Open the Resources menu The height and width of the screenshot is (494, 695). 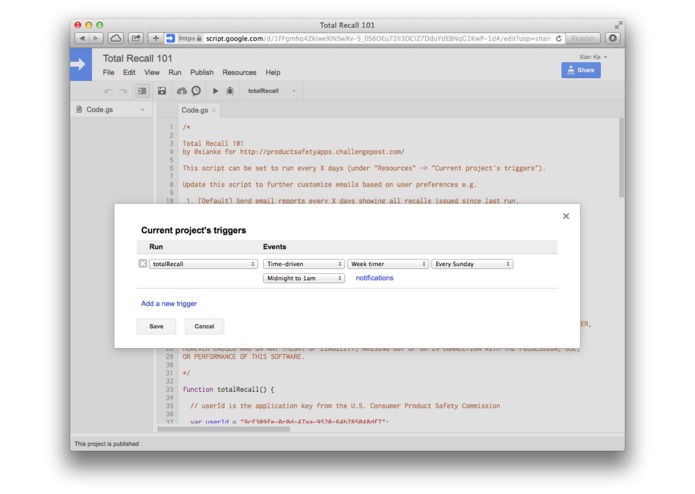pyautogui.click(x=239, y=72)
